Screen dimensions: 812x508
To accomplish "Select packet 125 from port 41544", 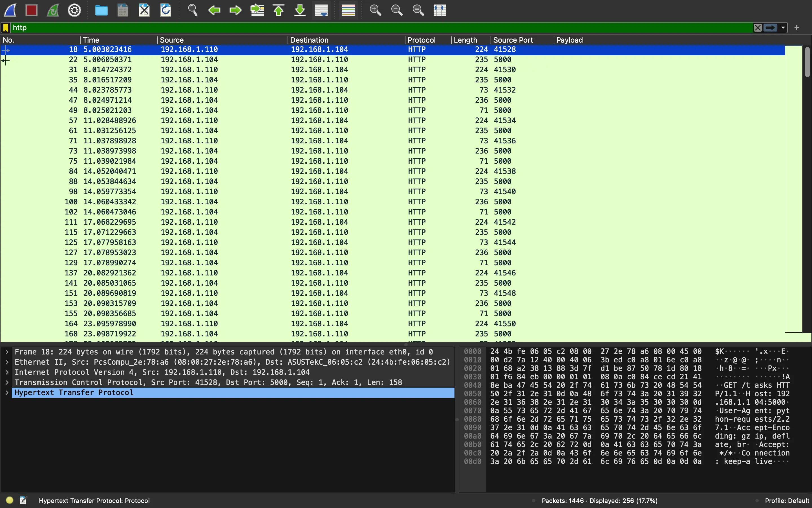I will click(x=392, y=242).
